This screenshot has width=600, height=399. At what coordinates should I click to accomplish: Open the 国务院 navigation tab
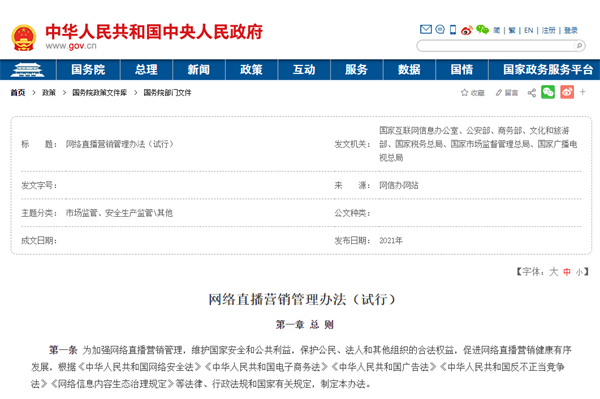88,70
